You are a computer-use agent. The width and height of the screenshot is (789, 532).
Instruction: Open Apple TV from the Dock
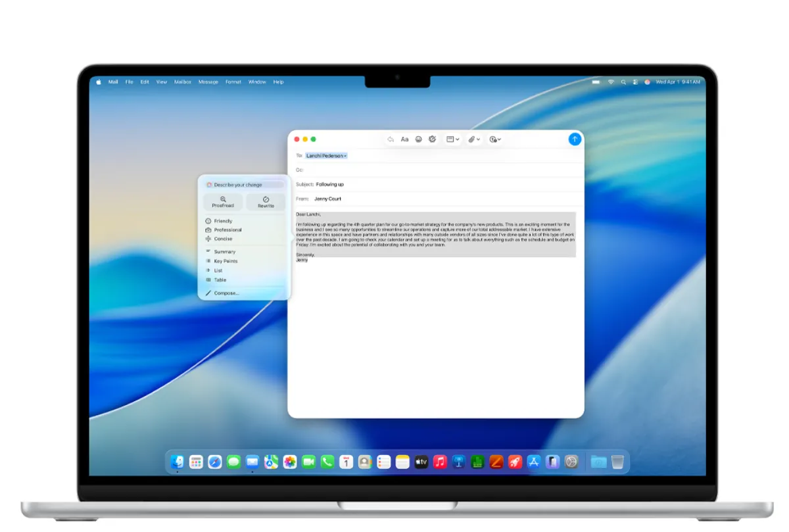[x=421, y=462]
